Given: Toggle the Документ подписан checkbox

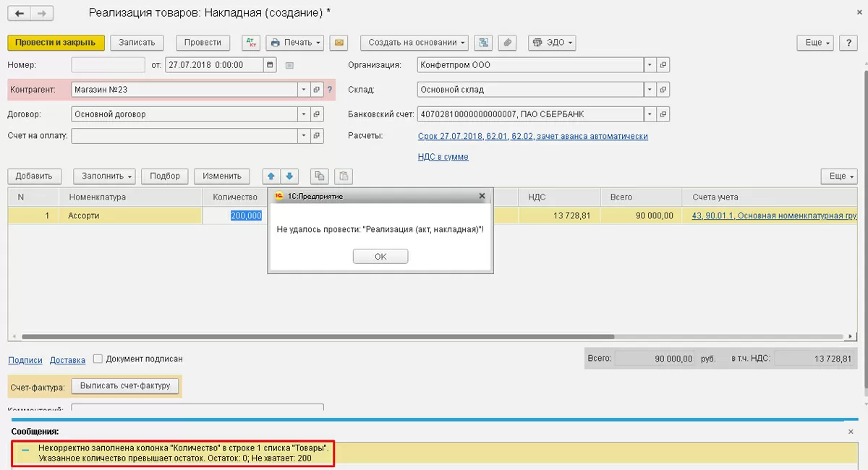Looking at the screenshot, I should click(x=98, y=359).
